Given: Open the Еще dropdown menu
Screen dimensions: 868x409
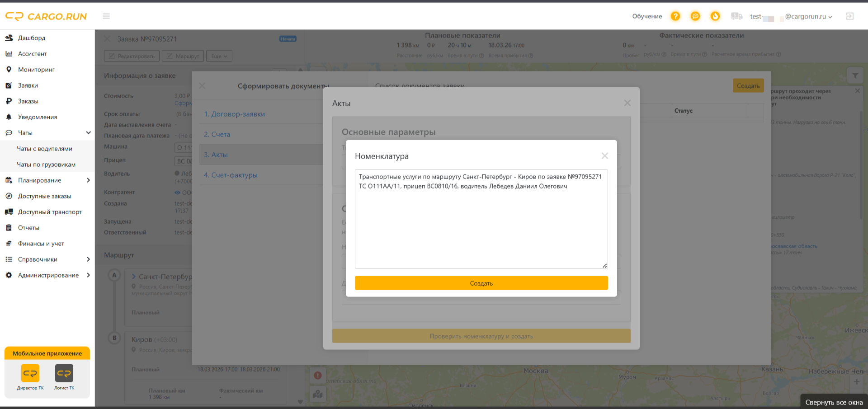Looking at the screenshot, I should (219, 56).
